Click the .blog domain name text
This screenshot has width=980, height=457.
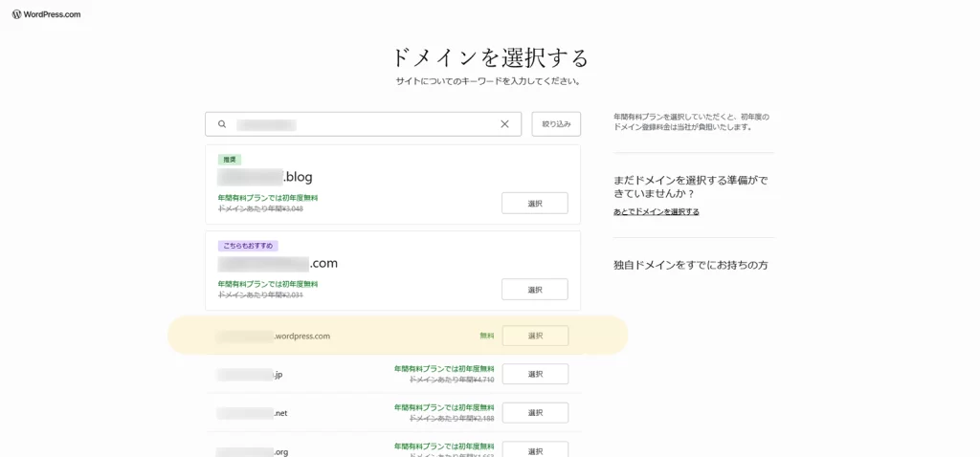(x=265, y=177)
